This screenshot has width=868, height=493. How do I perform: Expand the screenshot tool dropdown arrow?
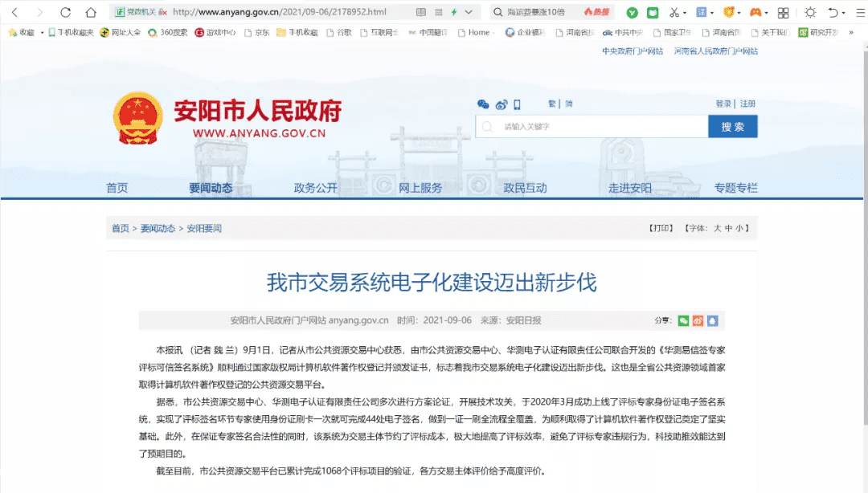(685, 13)
